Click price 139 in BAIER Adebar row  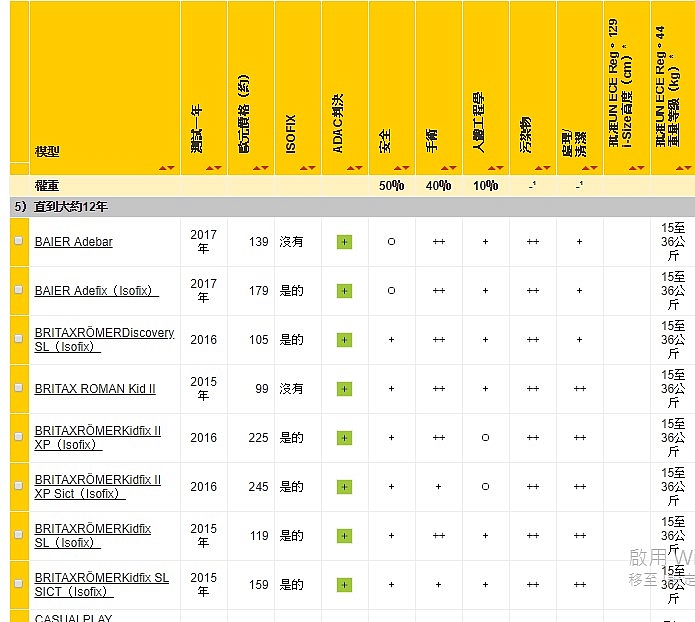click(258, 242)
